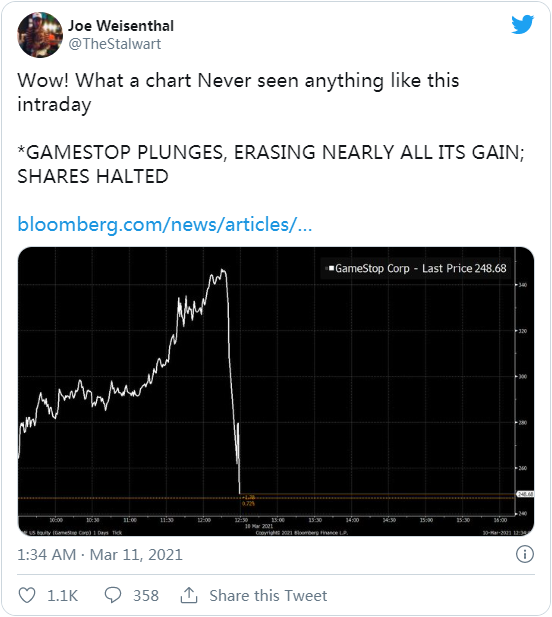Follow the bloomberg.com/news/articles link
The image size is (552, 617).
click(165, 225)
